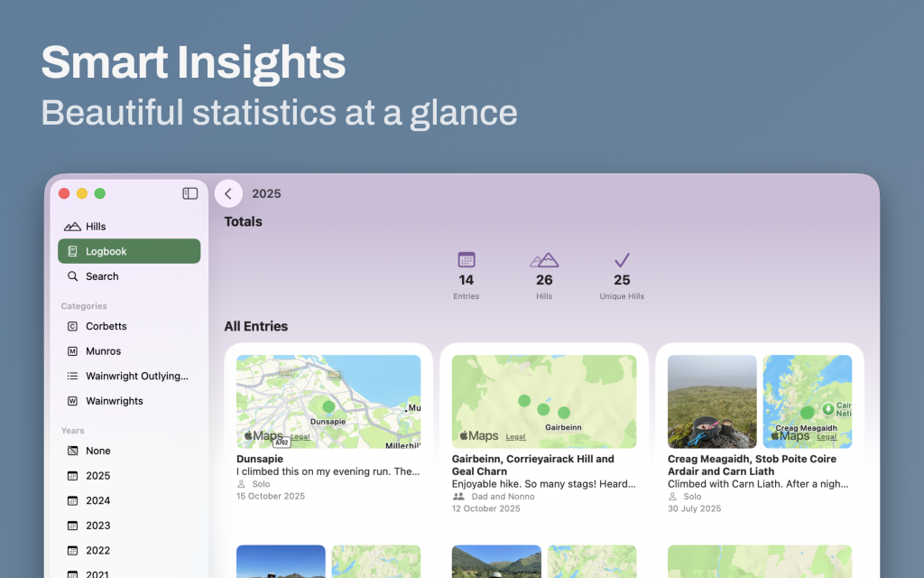Click the Entries calendar icon in Totals

click(x=467, y=259)
